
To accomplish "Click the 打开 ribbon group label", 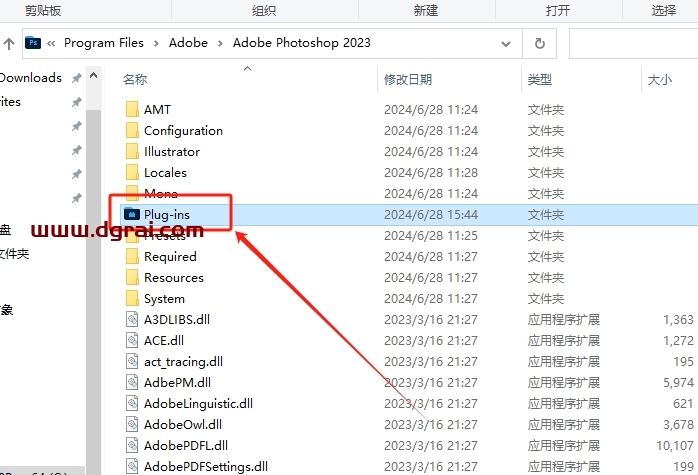I will 558,10.
